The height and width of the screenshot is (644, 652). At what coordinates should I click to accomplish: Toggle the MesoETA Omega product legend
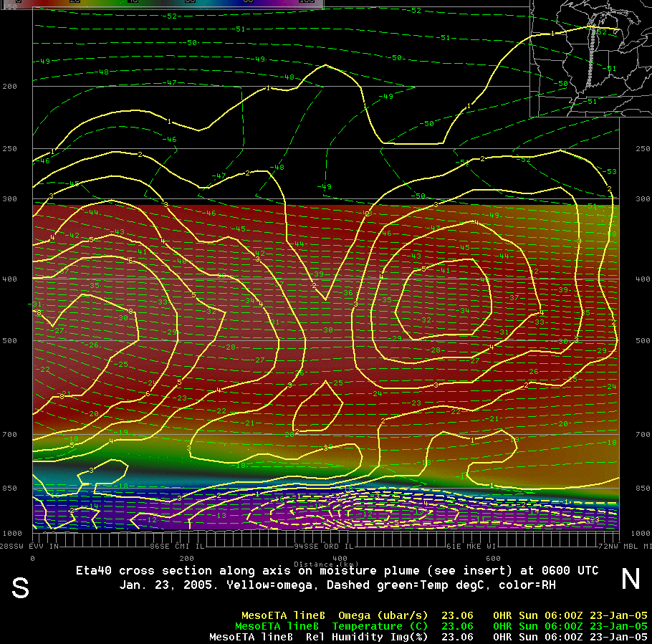coord(334,615)
